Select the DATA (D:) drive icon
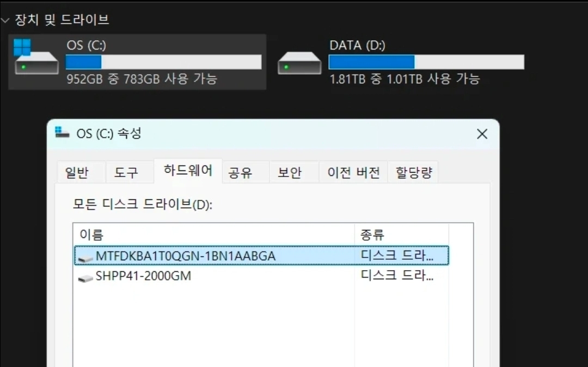 click(299, 63)
